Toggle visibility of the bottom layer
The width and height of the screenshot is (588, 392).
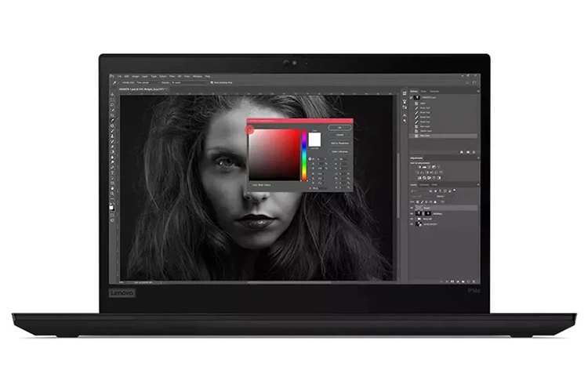point(412,224)
